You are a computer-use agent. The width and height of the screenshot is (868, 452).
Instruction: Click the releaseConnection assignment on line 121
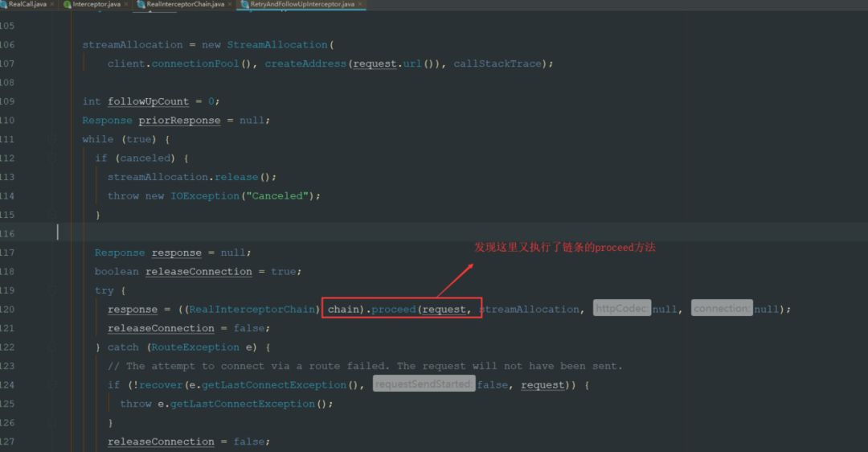pos(161,328)
